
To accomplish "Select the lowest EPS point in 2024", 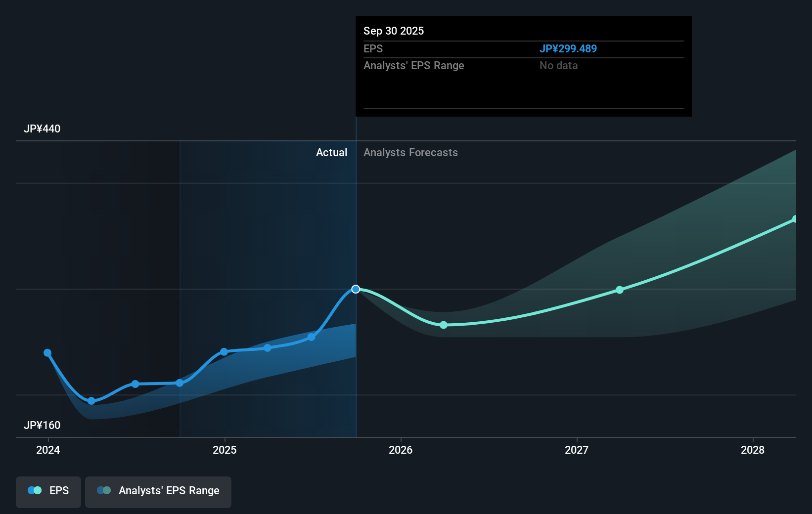I will 91,401.
